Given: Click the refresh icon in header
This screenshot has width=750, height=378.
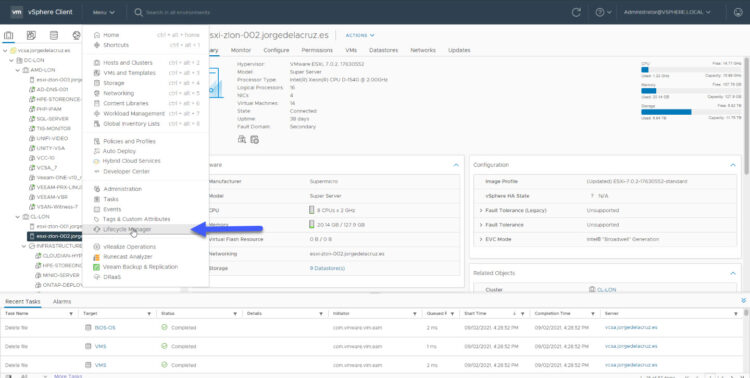Looking at the screenshot, I should point(576,12).
